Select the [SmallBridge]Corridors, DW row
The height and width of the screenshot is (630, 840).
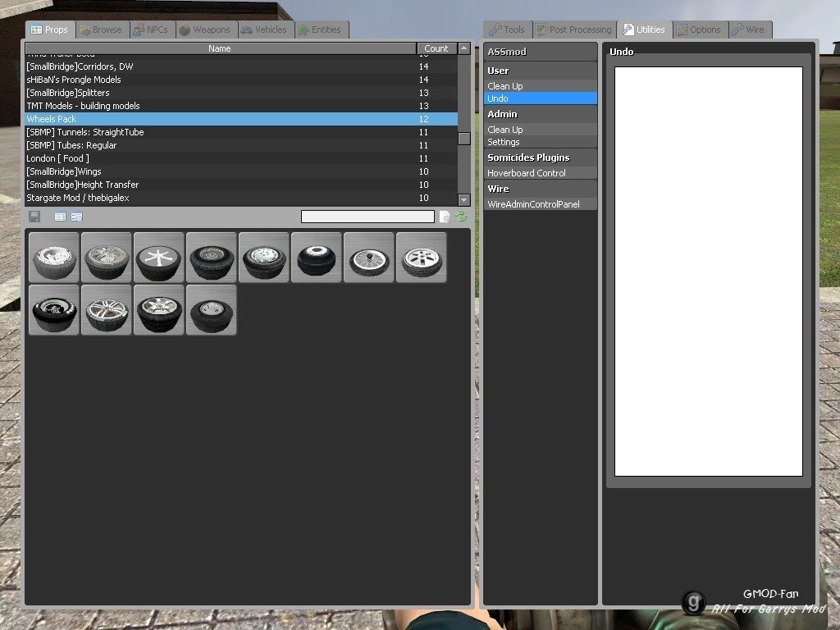tap(241, 66)
